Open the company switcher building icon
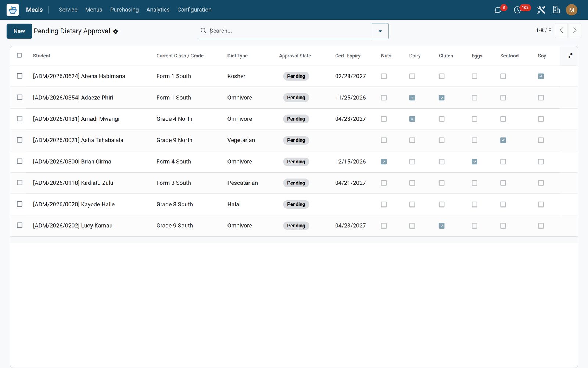588x368 pixels. coord(556,10)
